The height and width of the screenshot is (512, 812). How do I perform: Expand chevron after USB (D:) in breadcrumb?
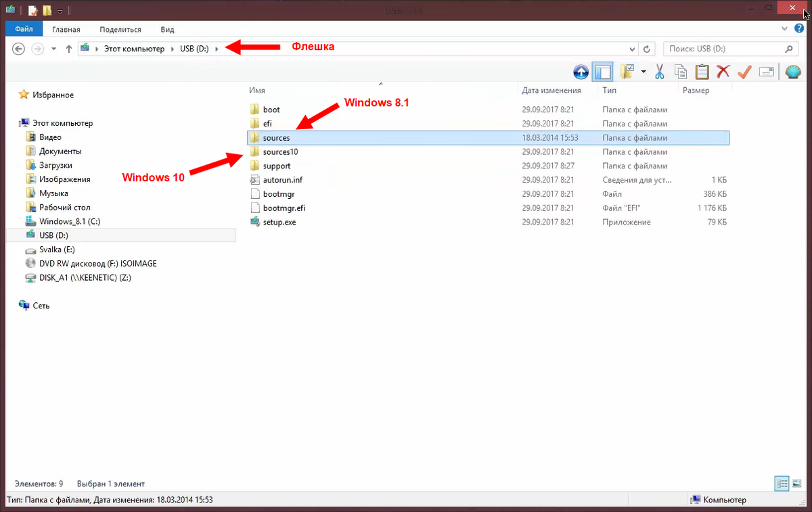(x=217, y=49)
